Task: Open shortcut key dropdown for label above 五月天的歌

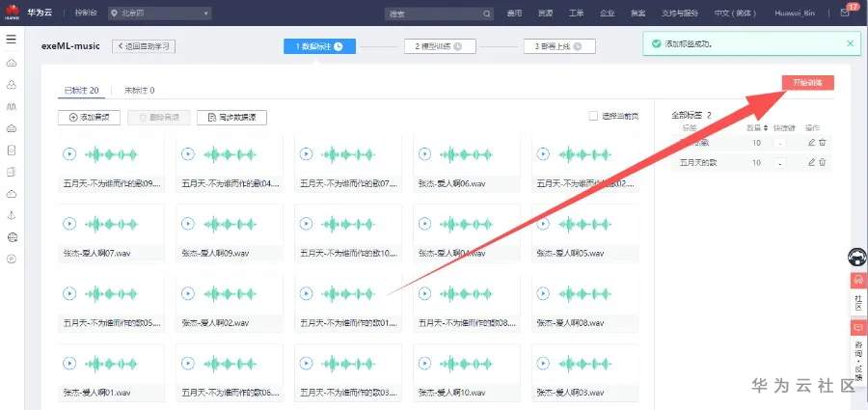Action: tap(779, 143)
